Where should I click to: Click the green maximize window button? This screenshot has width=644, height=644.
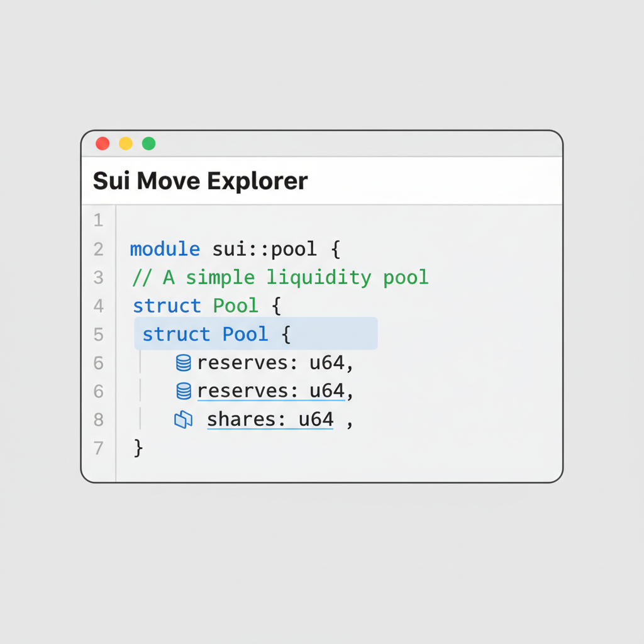(x=148, y=144)
